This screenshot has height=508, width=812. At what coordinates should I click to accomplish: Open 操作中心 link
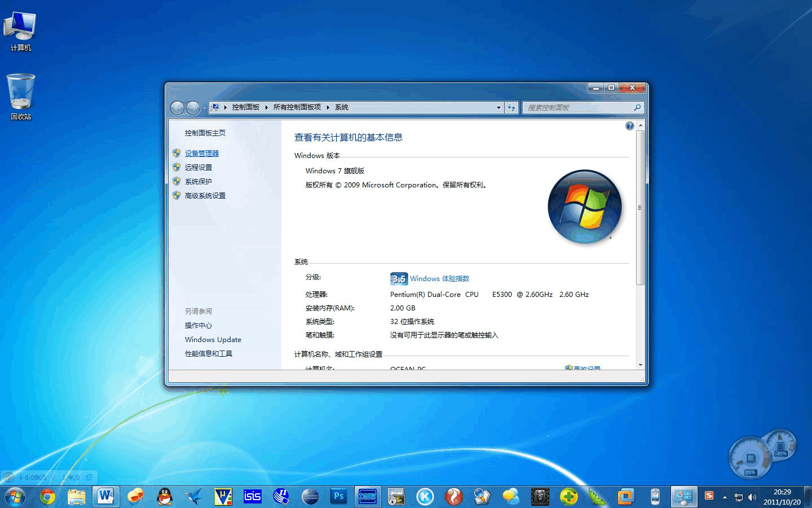pyautogui.click(x=198, y=325)
